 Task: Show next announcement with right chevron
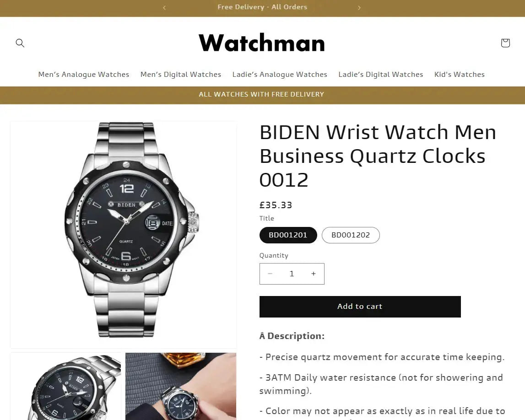(359, 7)
